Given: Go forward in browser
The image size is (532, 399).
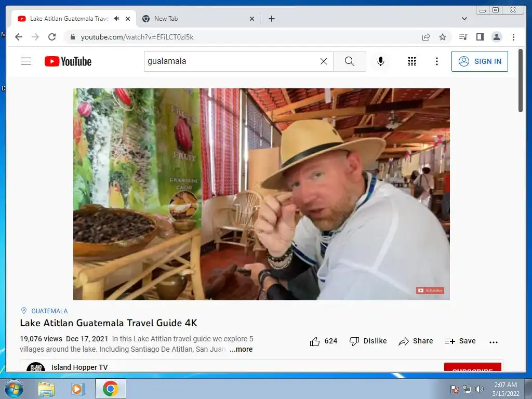Looking at the screenshot, I should coord(35,37).
